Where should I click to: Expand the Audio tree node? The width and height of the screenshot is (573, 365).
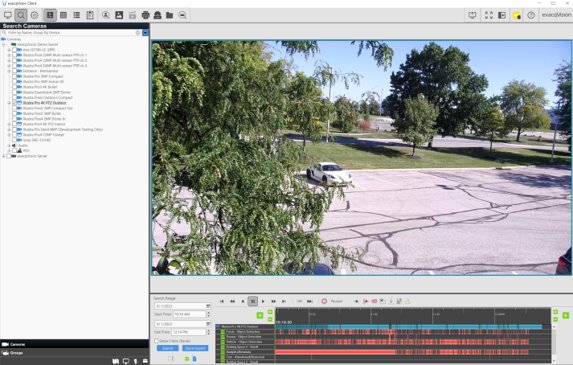(x=9, y=145)
